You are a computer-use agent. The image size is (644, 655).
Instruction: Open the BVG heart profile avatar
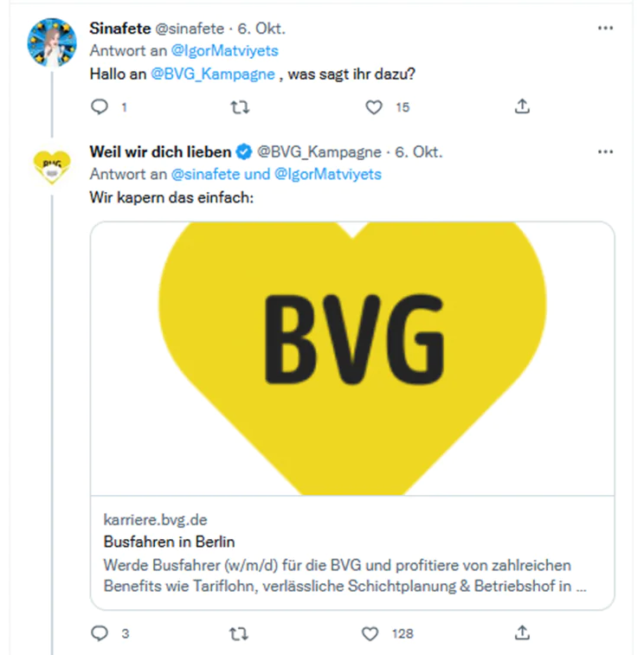52,166
